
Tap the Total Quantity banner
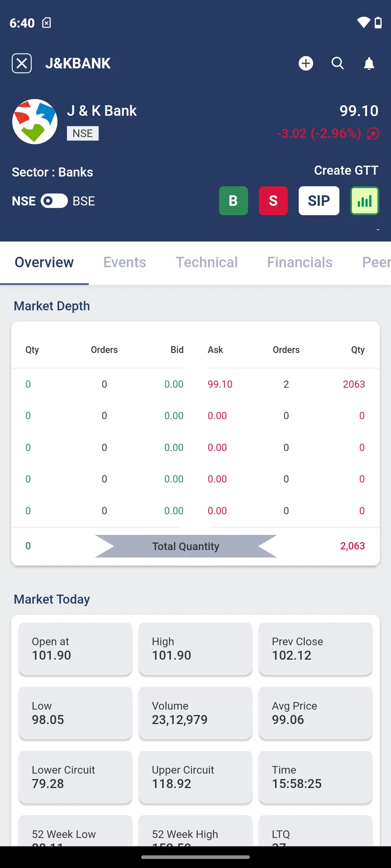186,546
